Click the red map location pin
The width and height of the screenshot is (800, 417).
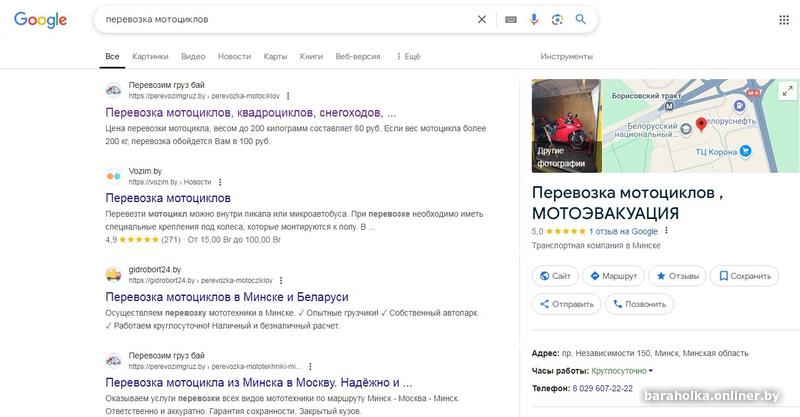(702, 124)
